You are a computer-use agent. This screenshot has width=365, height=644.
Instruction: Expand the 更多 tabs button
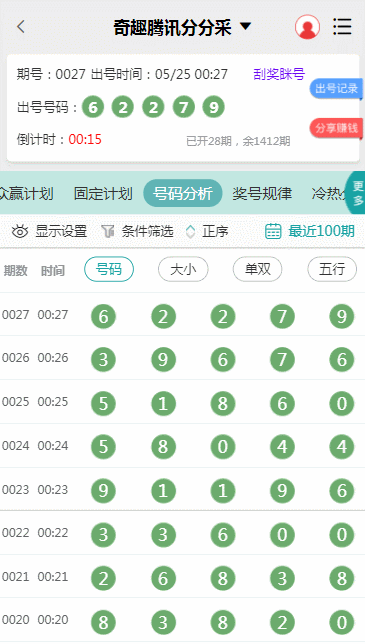click(x=357, y=193)
